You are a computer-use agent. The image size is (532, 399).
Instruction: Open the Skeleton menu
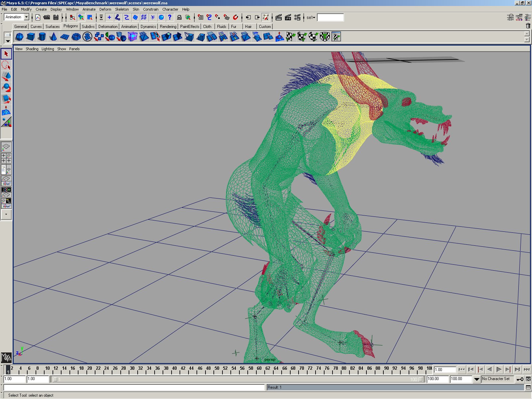coord(122,9)
